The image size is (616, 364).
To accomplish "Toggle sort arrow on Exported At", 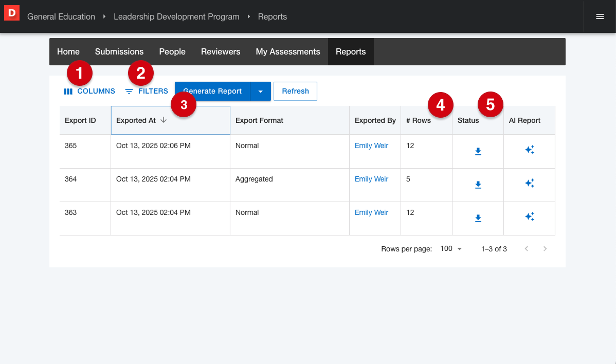I will click(x=164, y=120).
